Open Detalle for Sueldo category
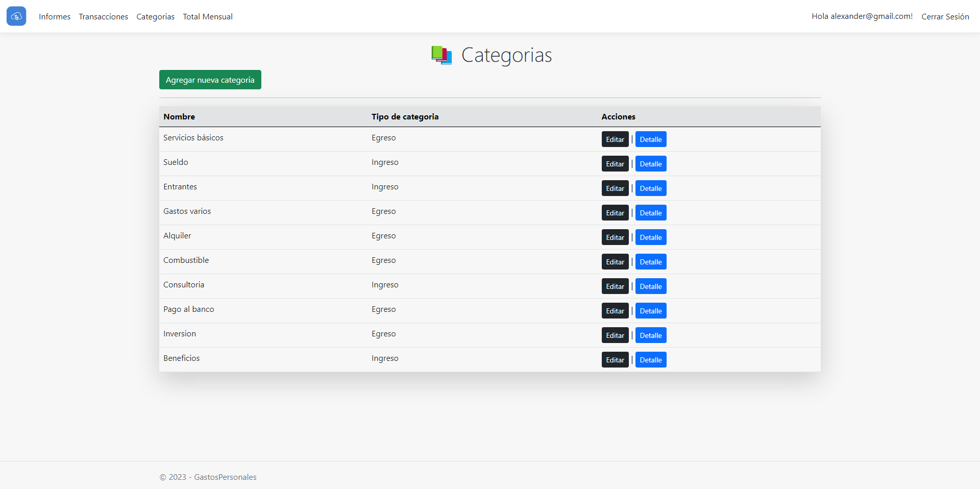The height and width of the screenshot is (489, 980). (x=650, y=163)
